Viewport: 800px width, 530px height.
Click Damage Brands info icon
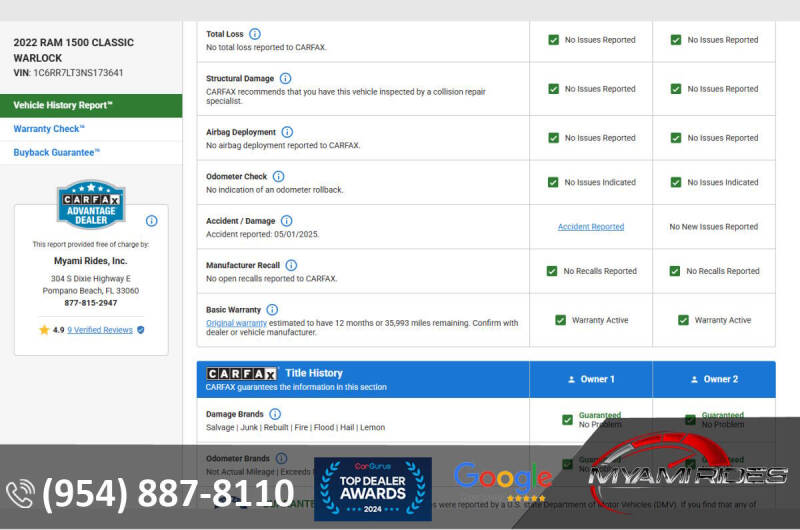tap(275, 414)
